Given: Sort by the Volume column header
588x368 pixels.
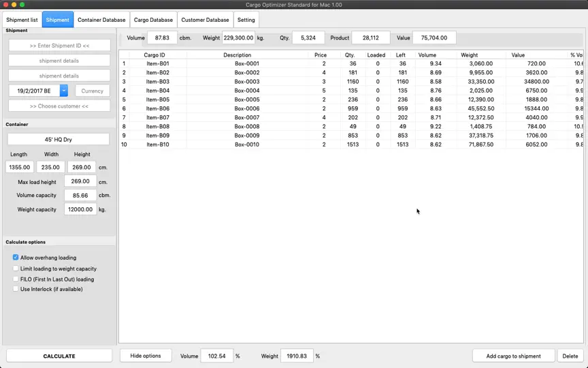Looking at the screenshot, I should pyautogui.click(x=427, y=55).
